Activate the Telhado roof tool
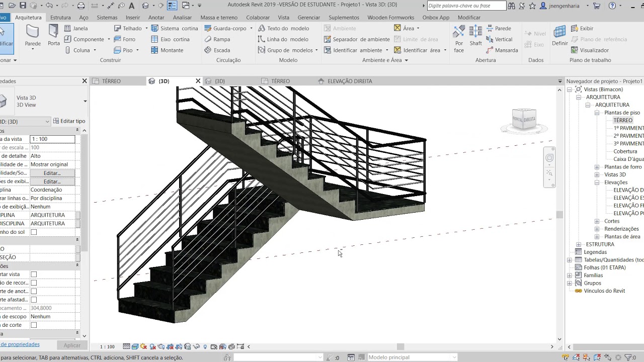 [128, 28]
